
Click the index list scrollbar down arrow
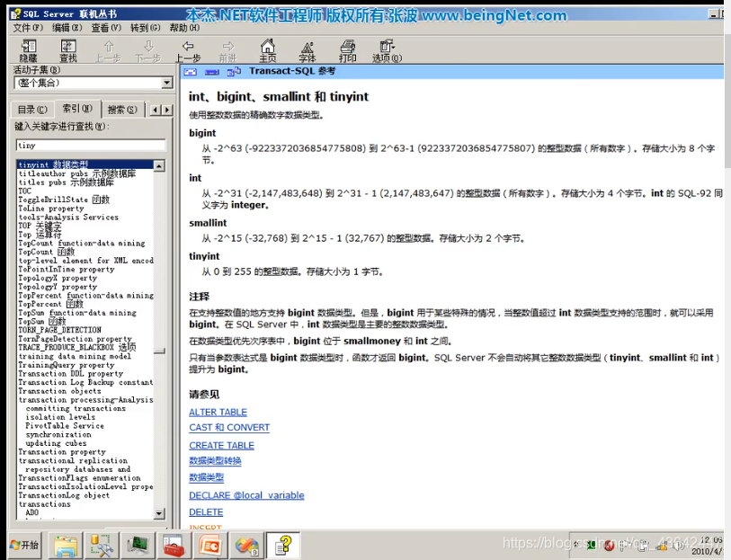159,513
